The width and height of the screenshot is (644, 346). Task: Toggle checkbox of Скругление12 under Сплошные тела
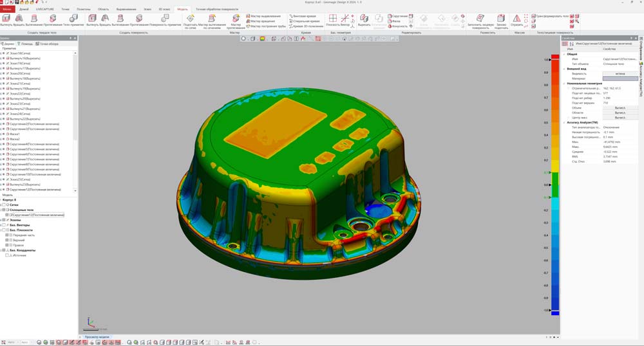[7, 215]
